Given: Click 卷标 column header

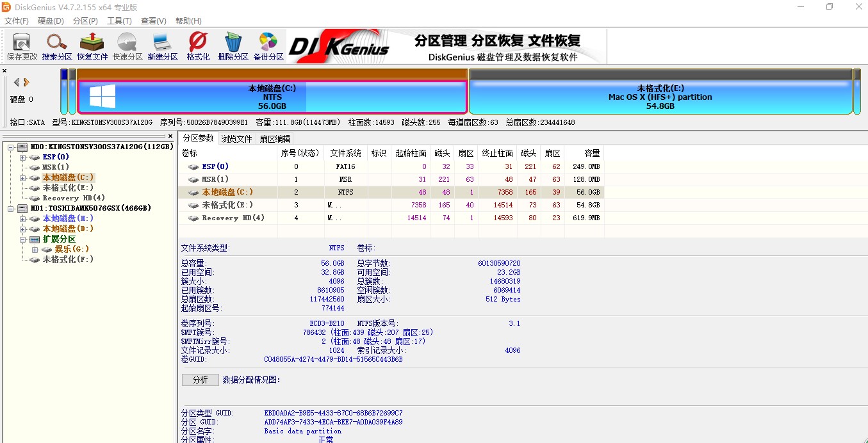Looking at the screenshot, I should click(227, 153).
